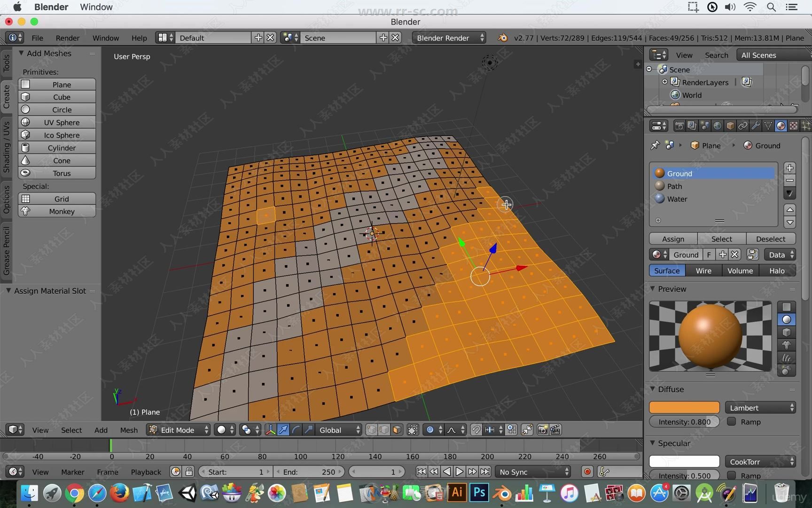Open the Scene properties tab

[704, 126]
